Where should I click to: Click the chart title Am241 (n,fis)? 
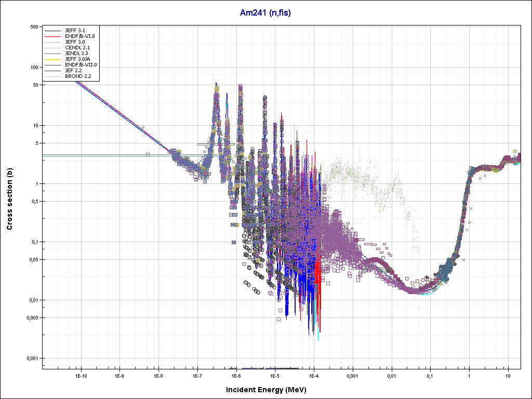pos(265,13)
